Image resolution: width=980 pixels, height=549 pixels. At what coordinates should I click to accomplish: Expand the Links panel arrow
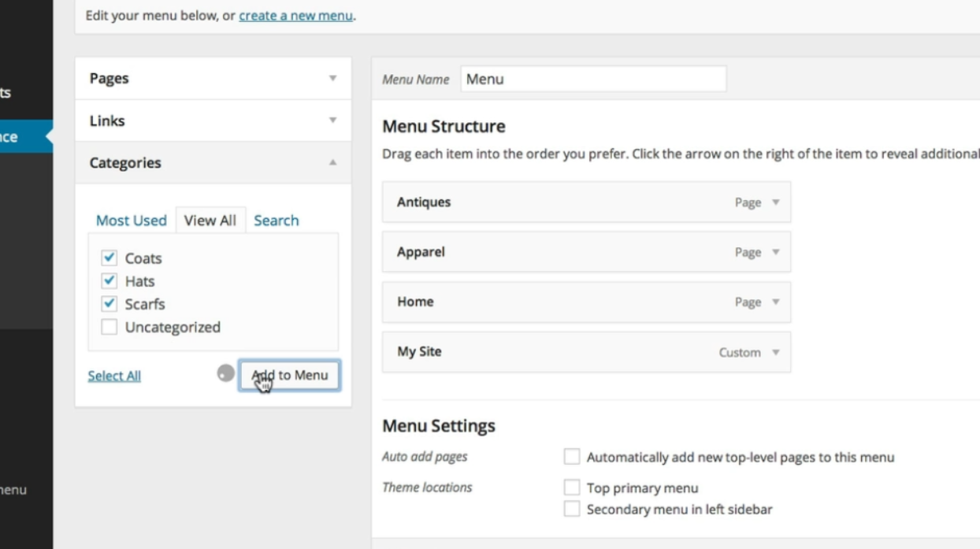332,121
